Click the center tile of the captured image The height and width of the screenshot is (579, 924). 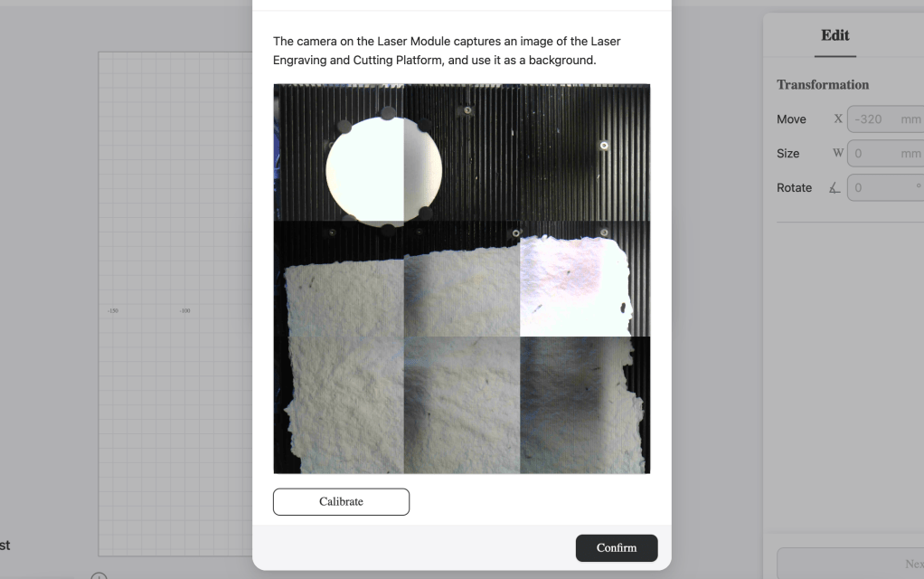(x=462, y=279)
